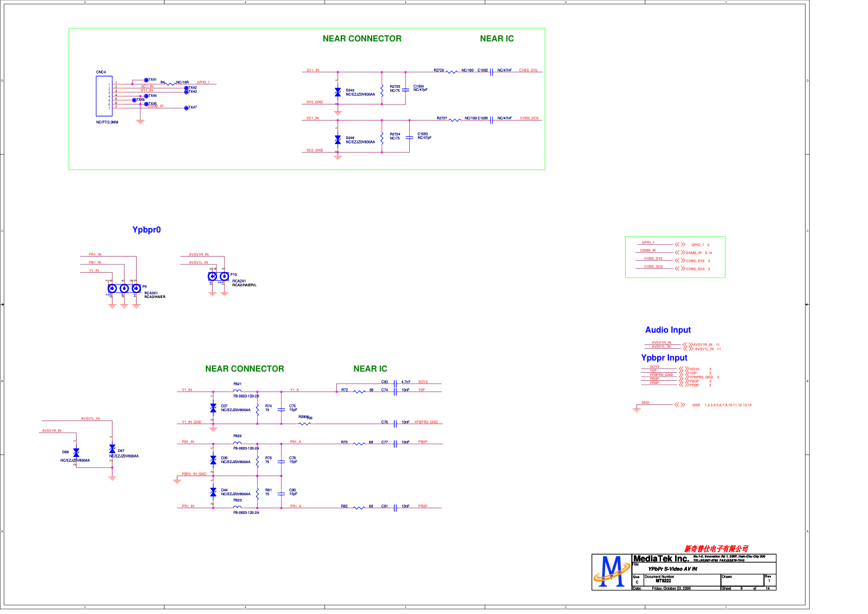Select ferrite bead FB22 symbol

pos(237,443)
